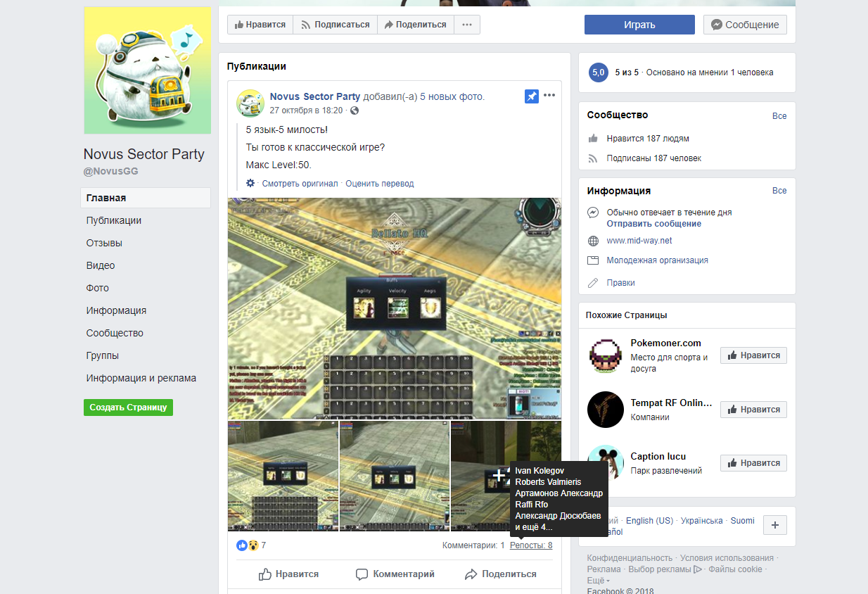Click the Подписаться follow button
Image resolution: width=868 pixels, height=594 pixels.
pos(335,25)
